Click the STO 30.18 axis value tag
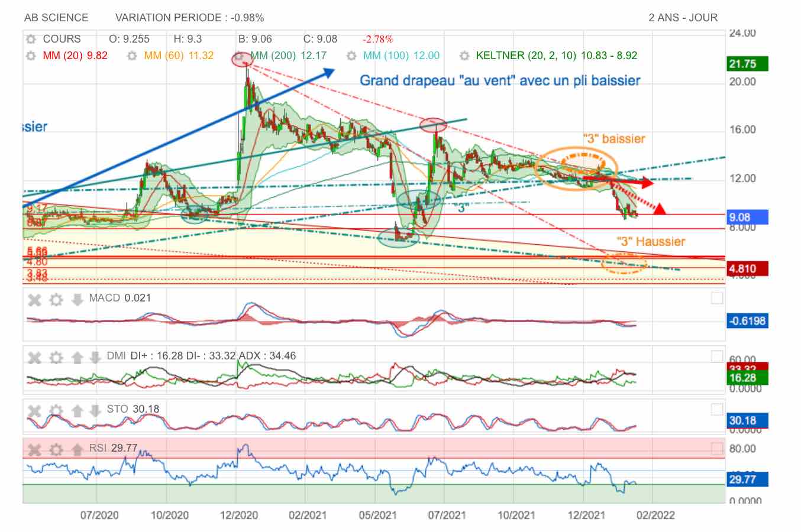801x532 pixels. 748,421
